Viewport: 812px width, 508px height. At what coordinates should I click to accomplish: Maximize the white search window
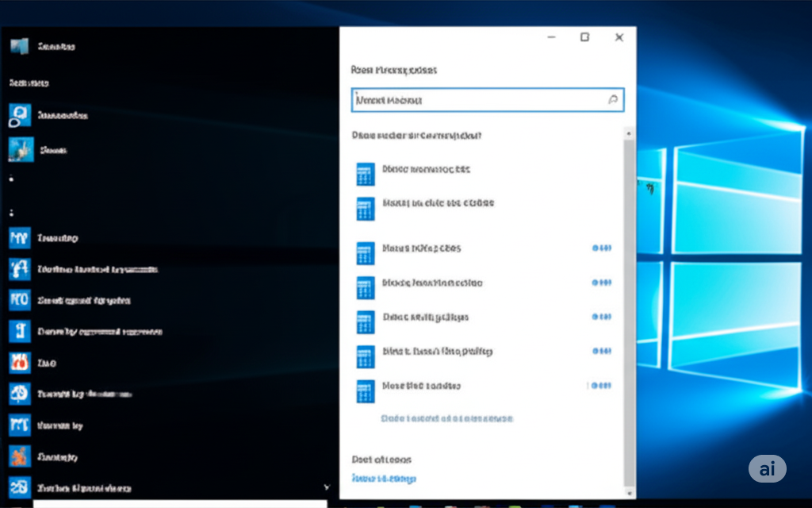[x=584, y=37]
